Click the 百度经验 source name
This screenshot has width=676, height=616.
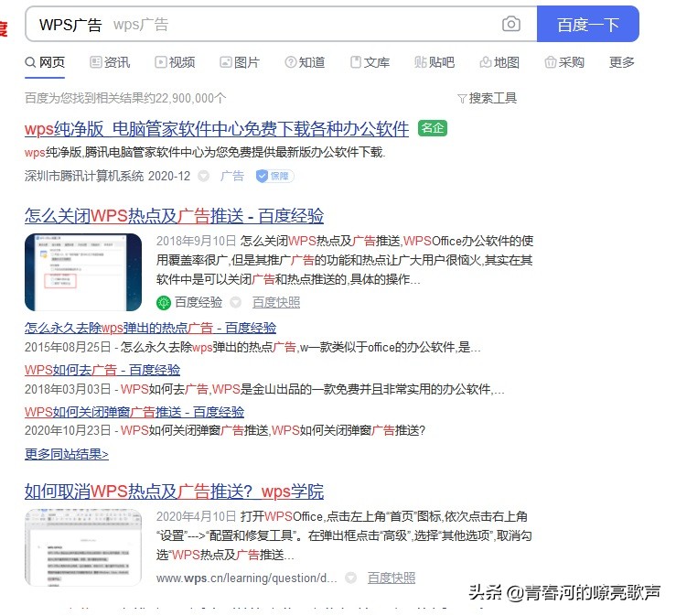(x=199, y=302)
